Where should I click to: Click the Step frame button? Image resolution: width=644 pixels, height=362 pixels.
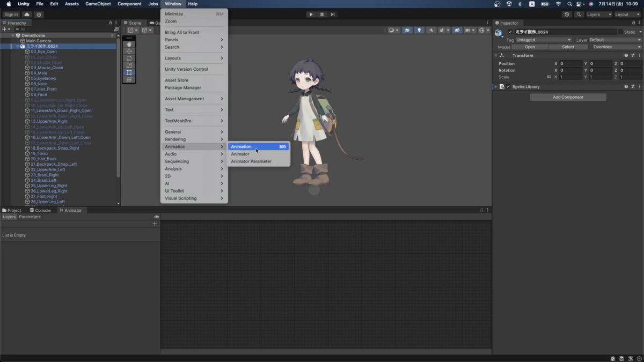coord(333,14)
